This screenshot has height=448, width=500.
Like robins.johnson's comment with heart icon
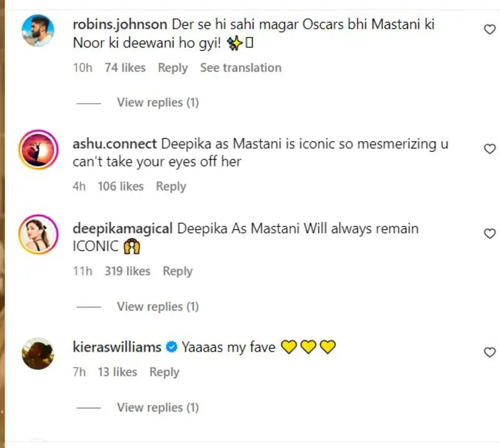[x=490, y=29]
